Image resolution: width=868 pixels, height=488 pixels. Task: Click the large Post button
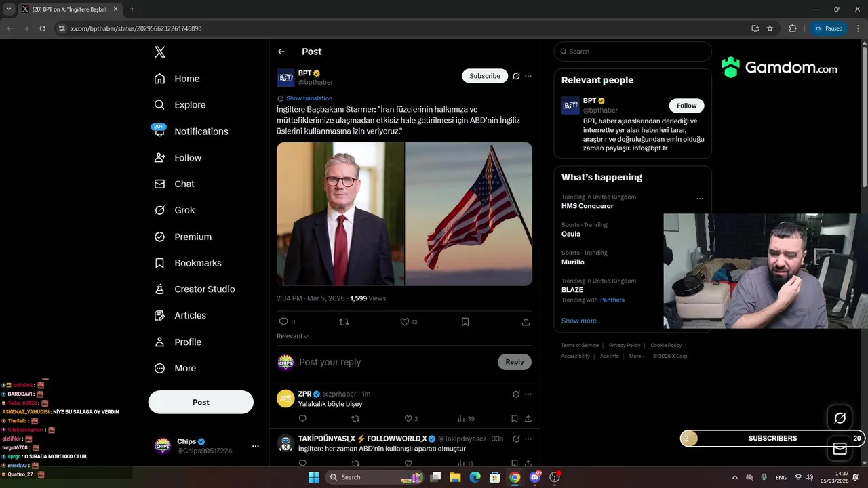pyautogui.click(x=201, y=402)
